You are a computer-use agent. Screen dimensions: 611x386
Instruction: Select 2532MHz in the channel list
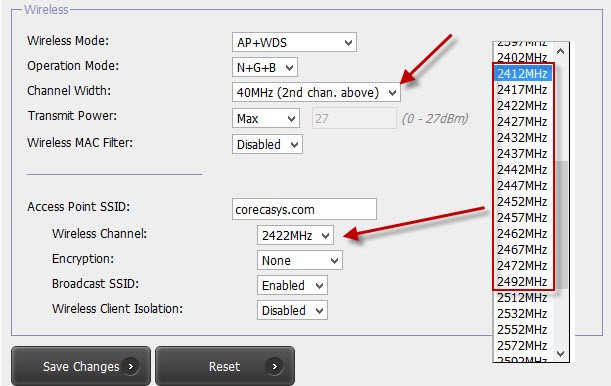pos(523,313)
